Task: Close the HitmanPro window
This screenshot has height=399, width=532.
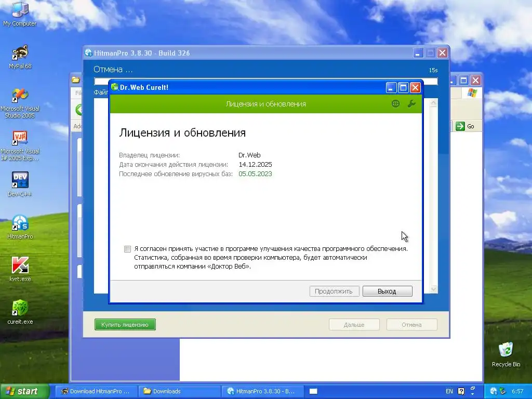Action: point(442,53)
